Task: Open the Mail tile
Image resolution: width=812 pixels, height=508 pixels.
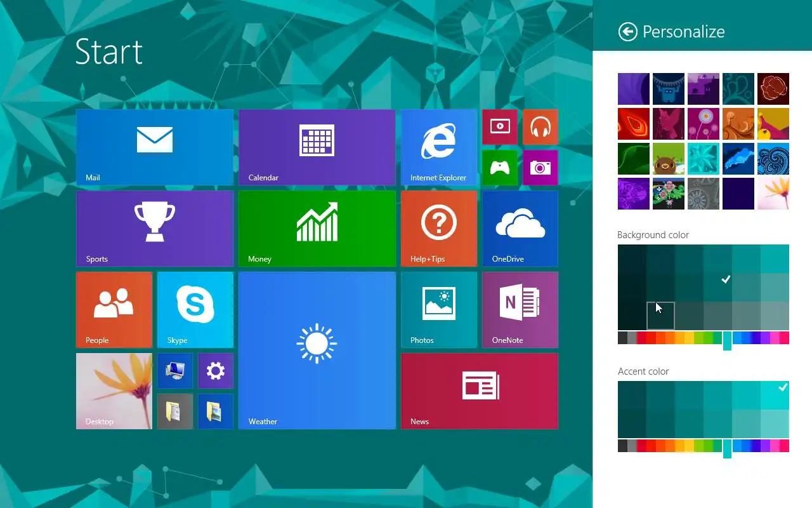Action: point(155,147)
